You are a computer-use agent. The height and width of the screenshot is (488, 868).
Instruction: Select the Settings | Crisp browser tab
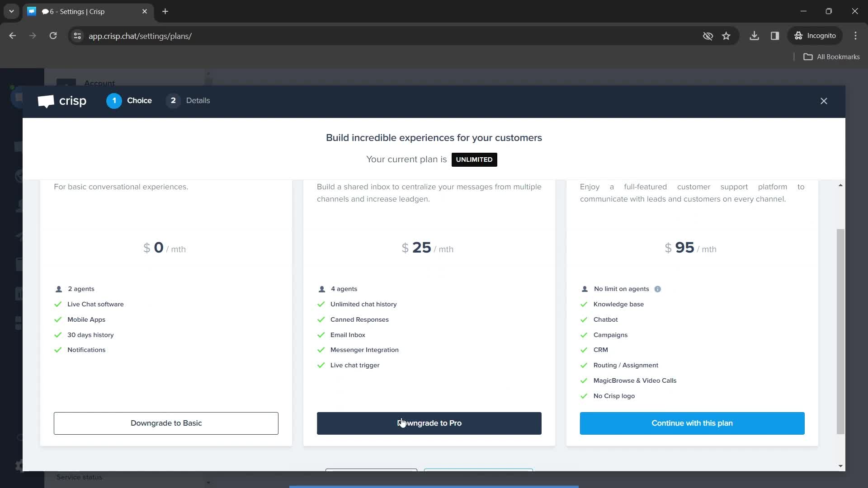[88, 11]
